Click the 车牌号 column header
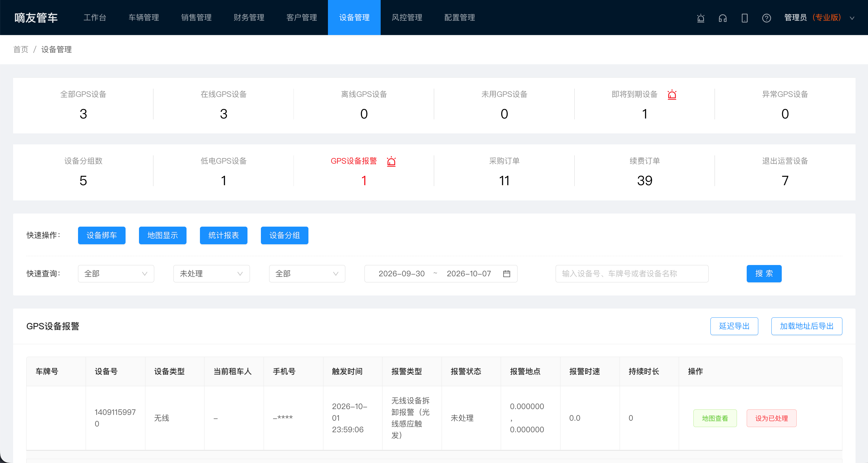This screenshot has width=868, height=463. tap(56, 371)
